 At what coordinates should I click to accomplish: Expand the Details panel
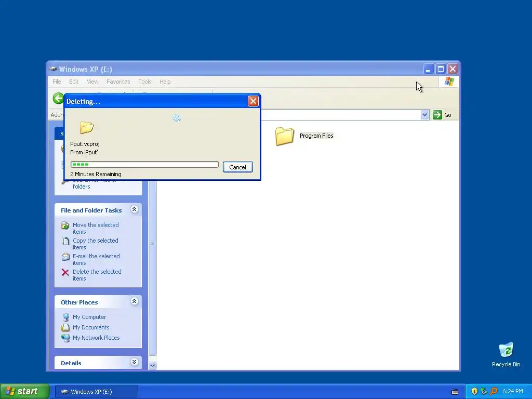[135, 362]
